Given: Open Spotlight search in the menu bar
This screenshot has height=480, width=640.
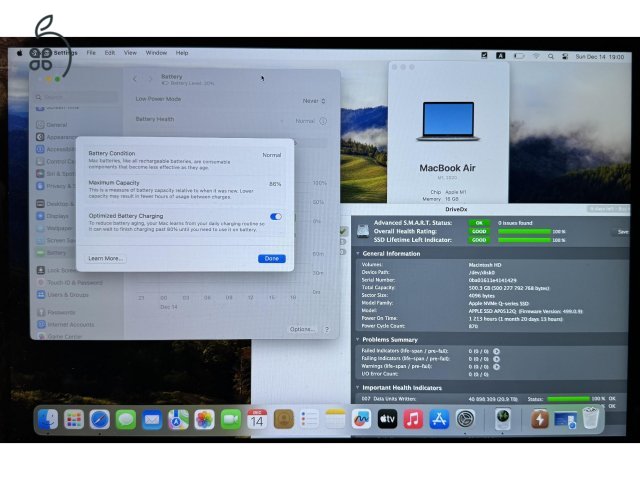Looking at the screenshot, I should (x=551, y=56).
